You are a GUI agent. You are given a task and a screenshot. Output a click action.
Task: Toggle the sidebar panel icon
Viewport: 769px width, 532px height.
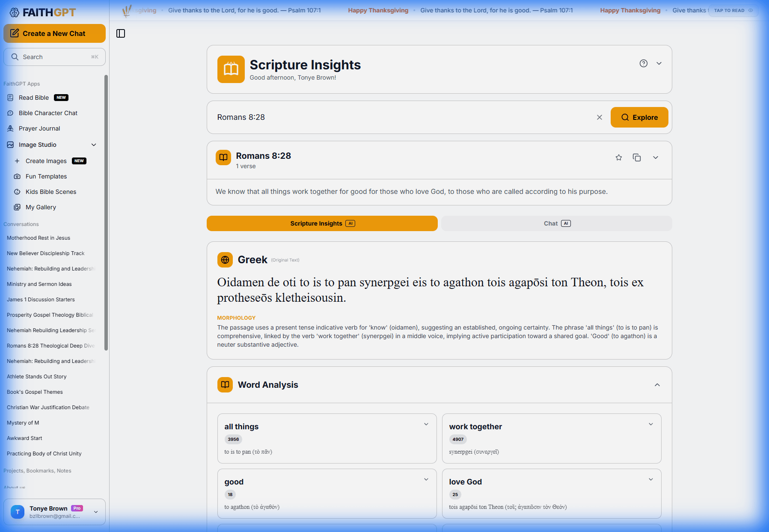121,33
